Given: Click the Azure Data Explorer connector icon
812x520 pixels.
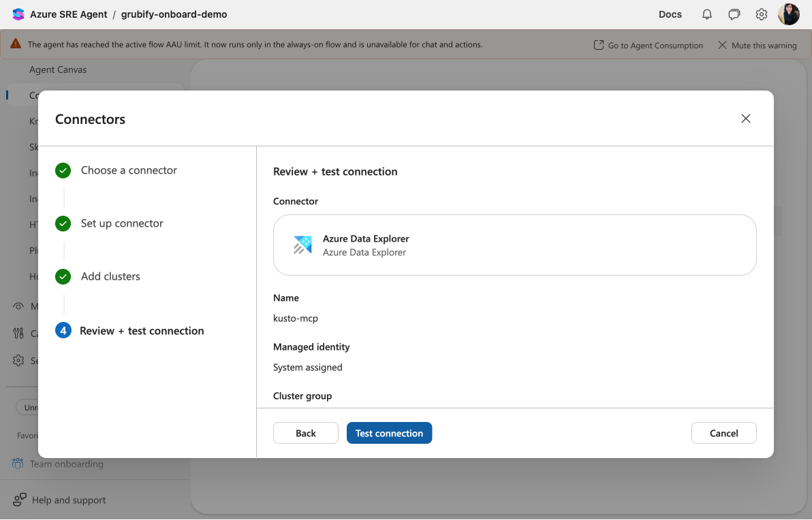Looking at the screenshot, I should click(303, 245).
